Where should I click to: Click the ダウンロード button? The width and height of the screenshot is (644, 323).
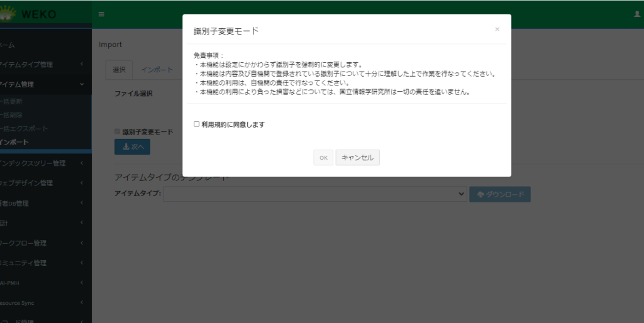click(499, 194)
